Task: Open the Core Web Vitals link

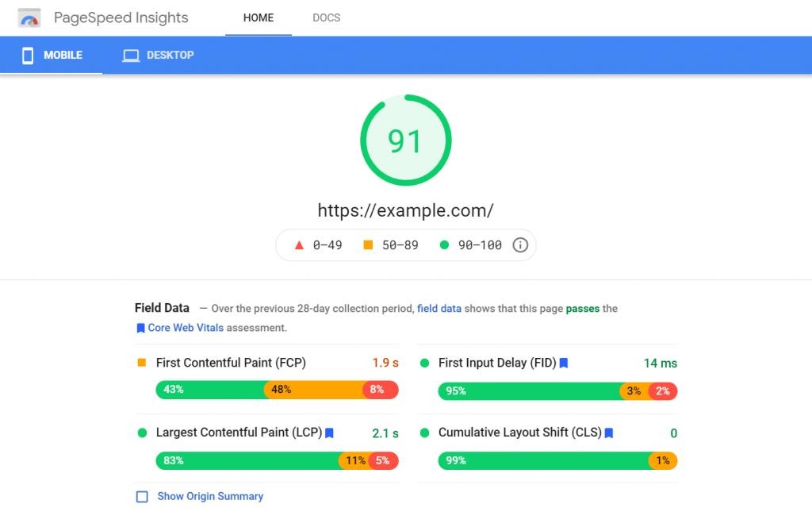Action: click(x=186, y=328)
